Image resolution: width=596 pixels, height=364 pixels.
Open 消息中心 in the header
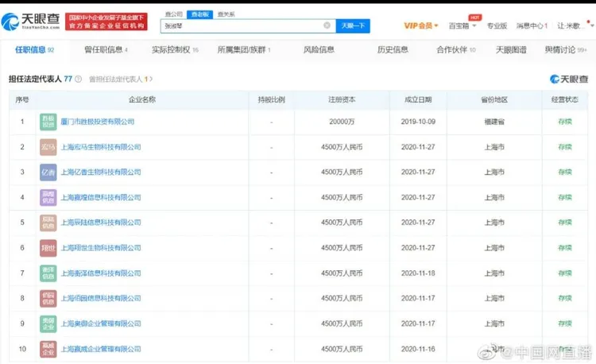(532, 26)
